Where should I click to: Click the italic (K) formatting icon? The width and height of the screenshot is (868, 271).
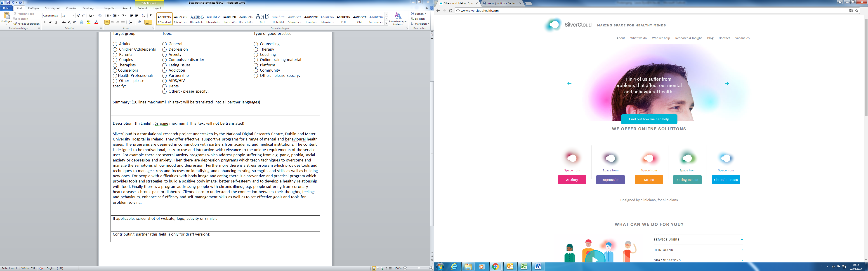click(x=50, y=22)
